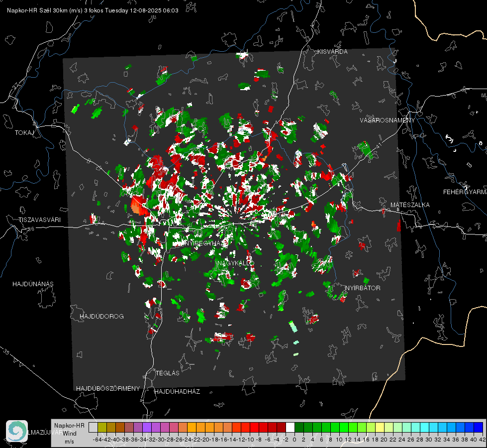Viewport: 487px width, 448px height.
Task: Select the olive swatch right of -64 label
Action: pyautogui.click(x=102, y=427)
